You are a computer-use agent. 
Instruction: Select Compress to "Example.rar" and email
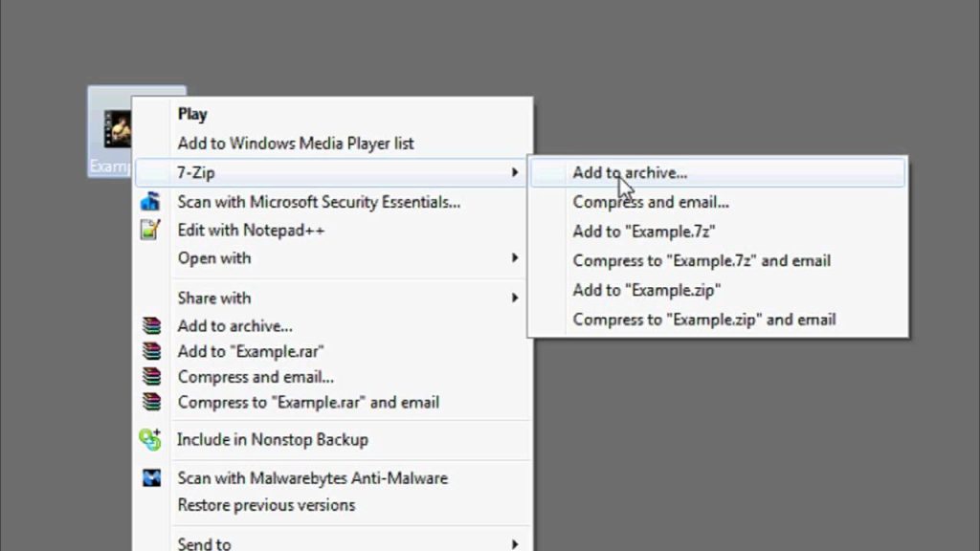coord(334,402)
